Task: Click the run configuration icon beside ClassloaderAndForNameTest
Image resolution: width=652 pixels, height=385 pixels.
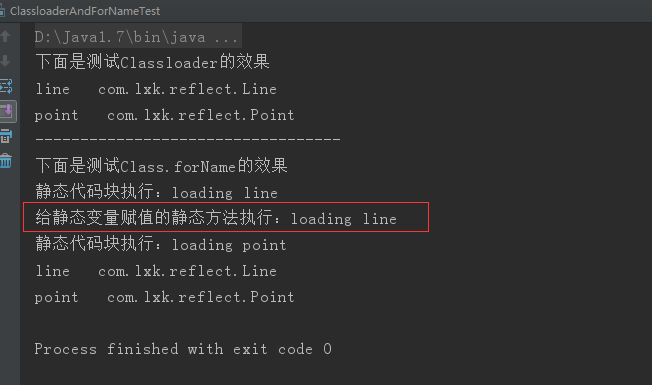Action: [2, 11]
